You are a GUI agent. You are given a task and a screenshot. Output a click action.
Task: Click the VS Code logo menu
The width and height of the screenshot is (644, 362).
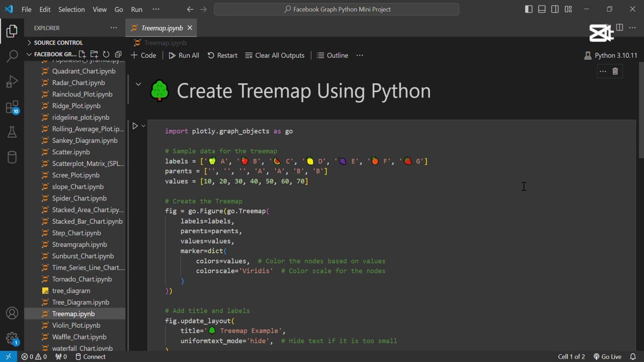8,9
